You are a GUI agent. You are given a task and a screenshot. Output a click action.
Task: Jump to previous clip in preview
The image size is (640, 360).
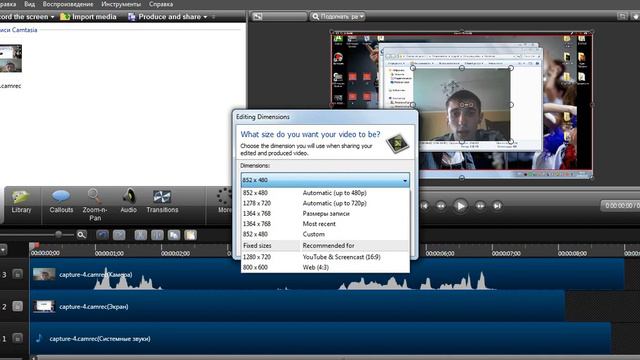pyautogui.click(x=424, y=206)
